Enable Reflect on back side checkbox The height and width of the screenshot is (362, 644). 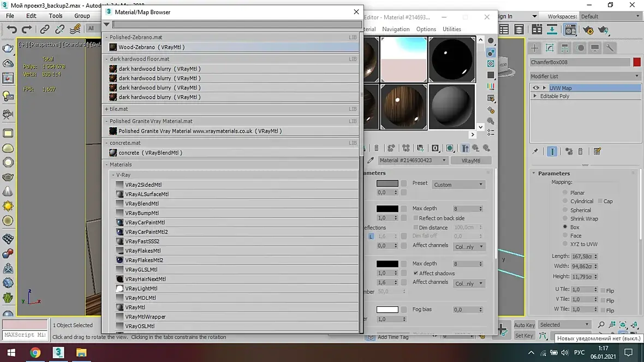click(x=416, y=218)
